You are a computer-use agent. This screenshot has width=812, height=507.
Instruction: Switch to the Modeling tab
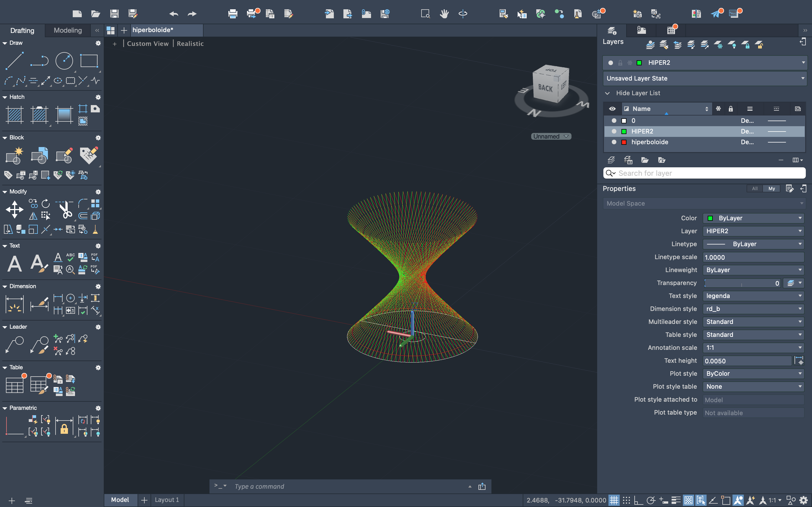coord(68,30)
